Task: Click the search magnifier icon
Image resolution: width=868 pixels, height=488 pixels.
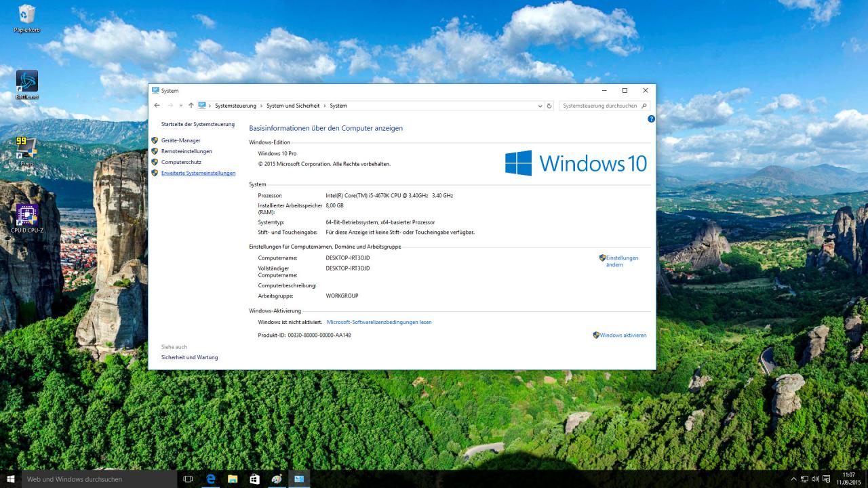Action: tap(644, 106)
